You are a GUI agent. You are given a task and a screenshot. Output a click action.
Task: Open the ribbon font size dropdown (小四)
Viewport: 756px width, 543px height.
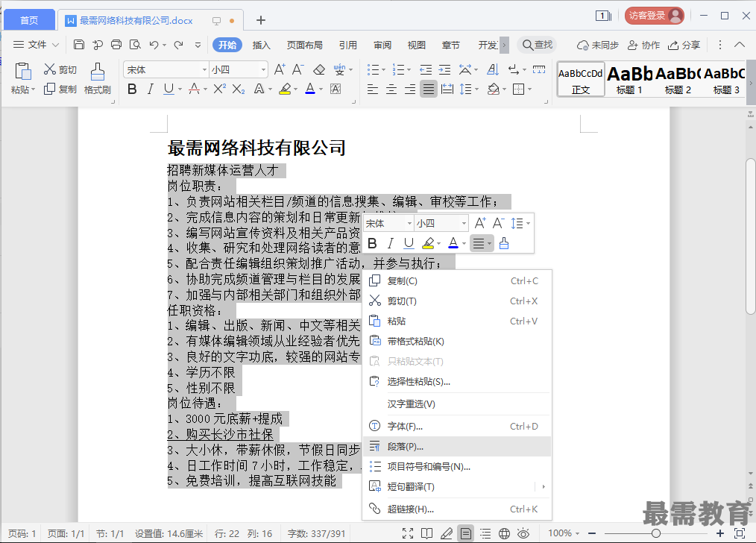(x=263, y=70)
